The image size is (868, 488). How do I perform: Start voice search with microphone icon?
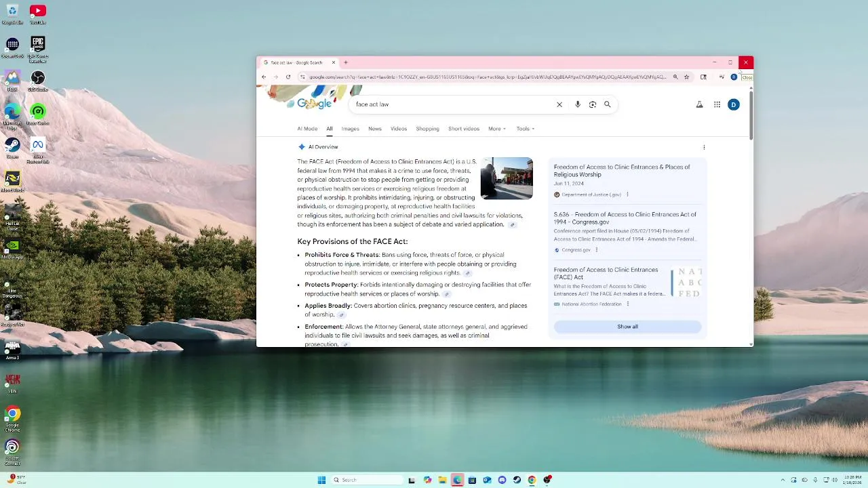578,104
